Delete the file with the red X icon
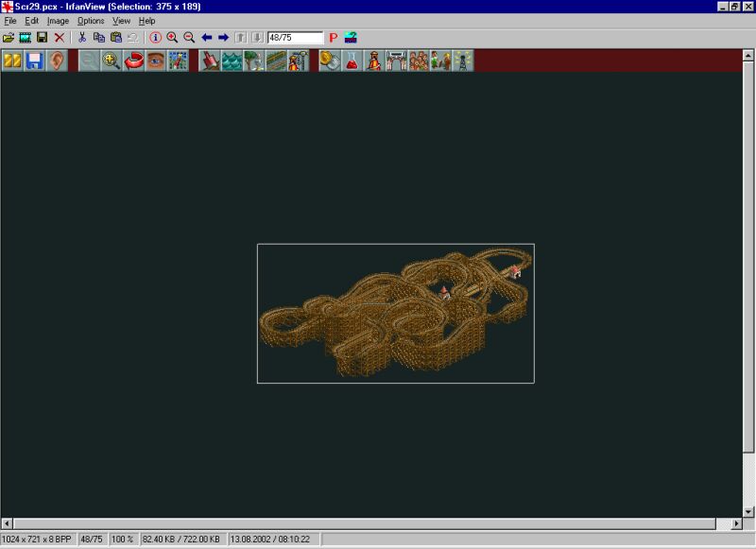The image size is (756, 549). pos(60,38)
